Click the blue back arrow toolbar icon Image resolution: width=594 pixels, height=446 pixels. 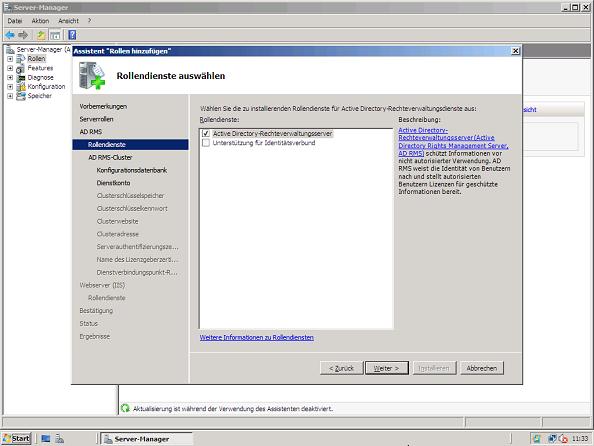(x=10, y=35)
